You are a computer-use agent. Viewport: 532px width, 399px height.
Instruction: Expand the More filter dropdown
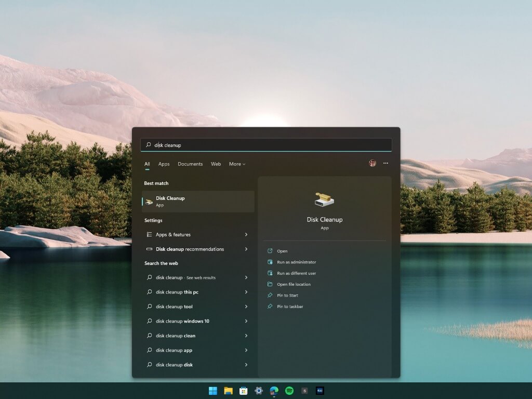237,164
